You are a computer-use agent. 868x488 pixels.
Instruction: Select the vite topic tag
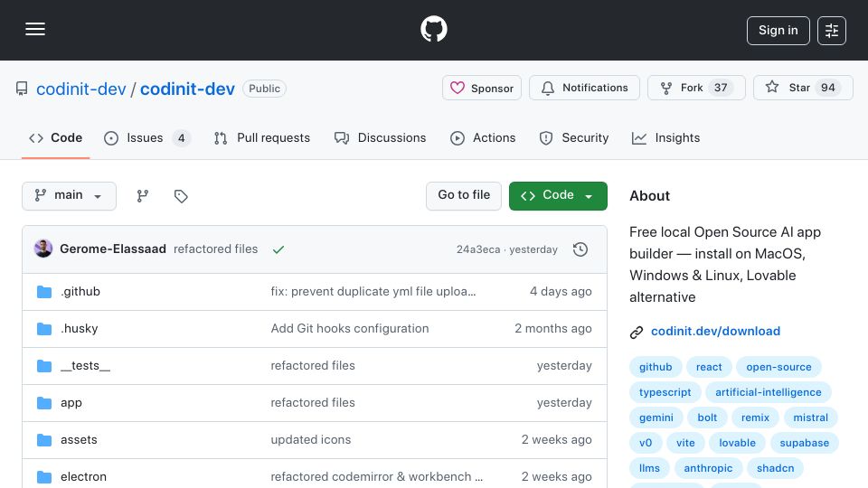pyautogui.click(x=685, y=443)
